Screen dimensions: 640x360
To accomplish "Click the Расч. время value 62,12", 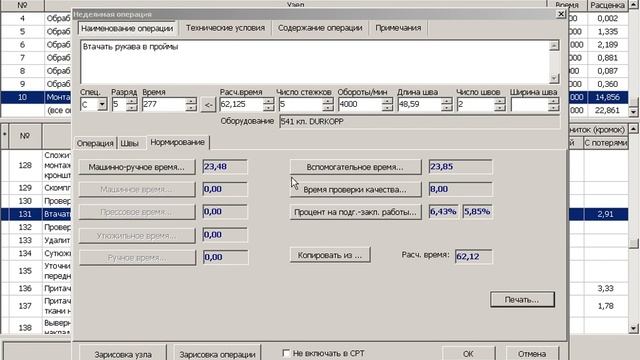I will pos(473,256).
